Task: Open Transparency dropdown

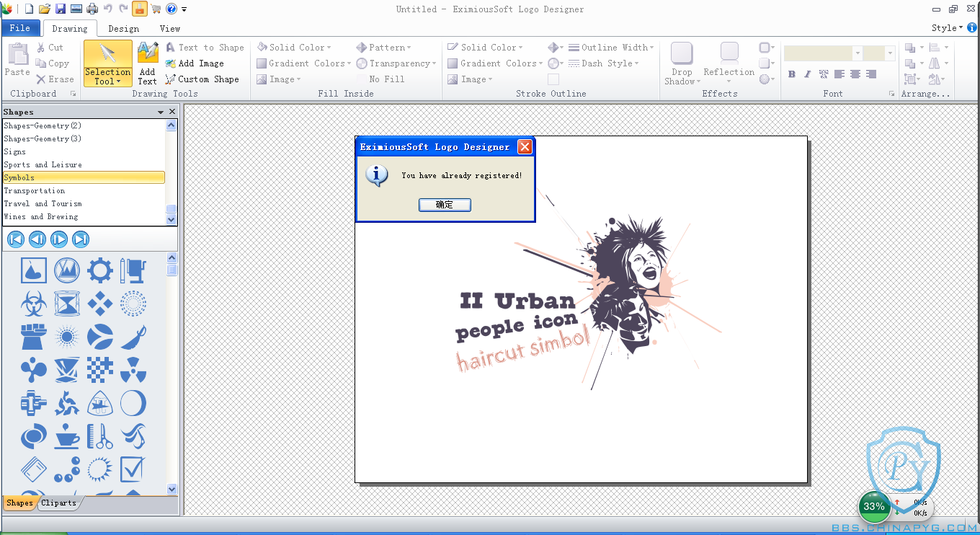Action: pos(396,63)
